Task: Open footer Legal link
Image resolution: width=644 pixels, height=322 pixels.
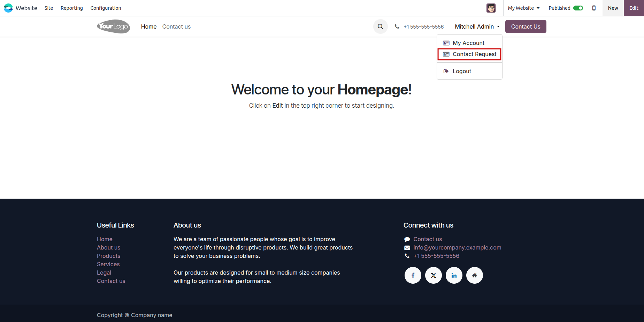Action: click(104, 273)
